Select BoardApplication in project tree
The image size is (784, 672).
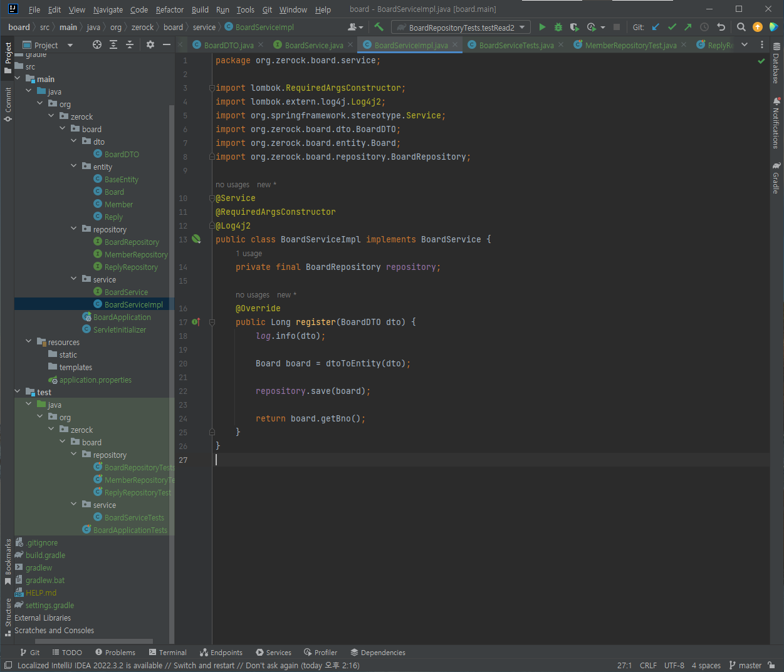click(122, 317)
